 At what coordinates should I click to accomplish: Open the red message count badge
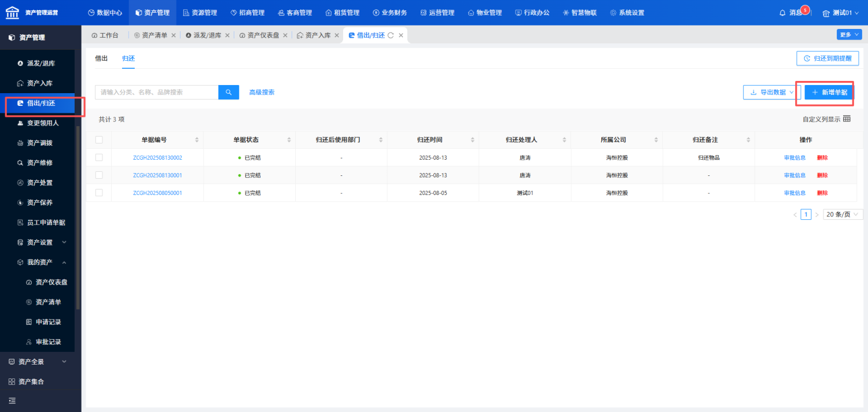point(805,9)
